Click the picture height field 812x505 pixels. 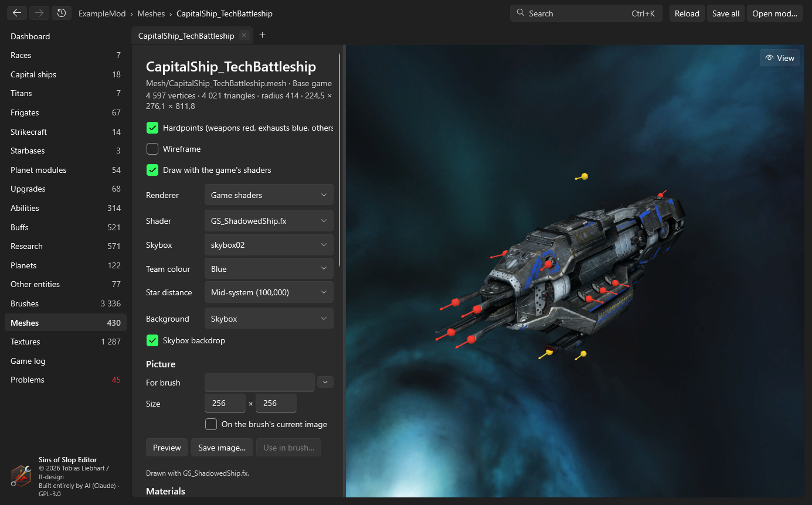click(276, 403)
